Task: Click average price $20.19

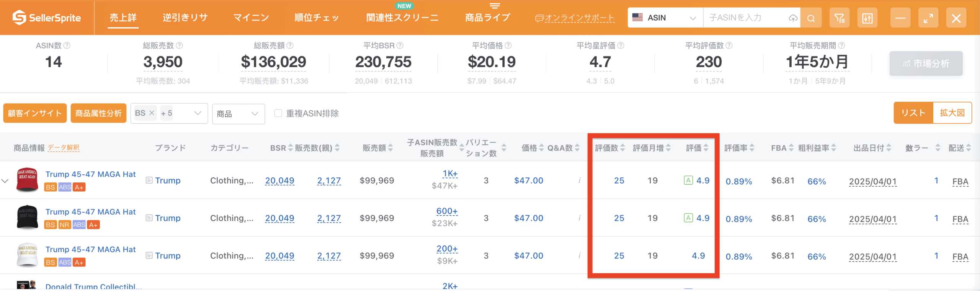Action: [492, 62]
